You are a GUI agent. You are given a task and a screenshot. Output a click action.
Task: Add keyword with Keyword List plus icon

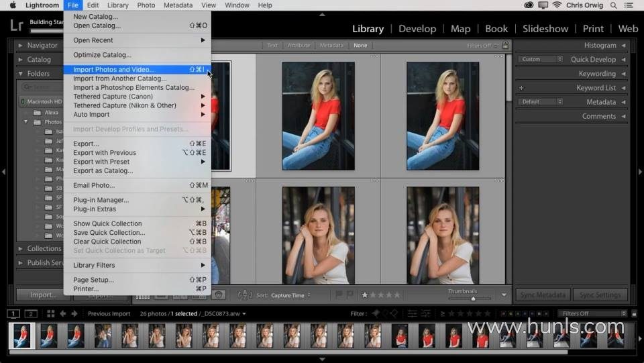pyautogui.click(x=521, y=88)
